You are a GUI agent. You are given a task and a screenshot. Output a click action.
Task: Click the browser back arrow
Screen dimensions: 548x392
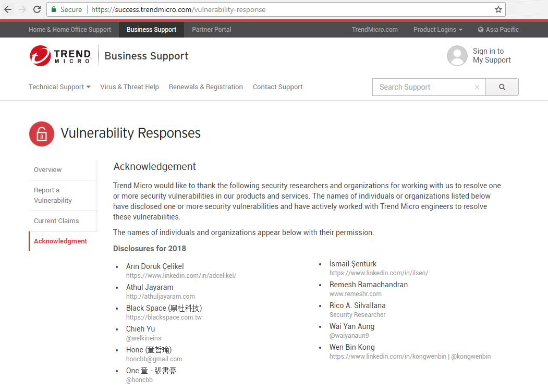pos(8,9)
